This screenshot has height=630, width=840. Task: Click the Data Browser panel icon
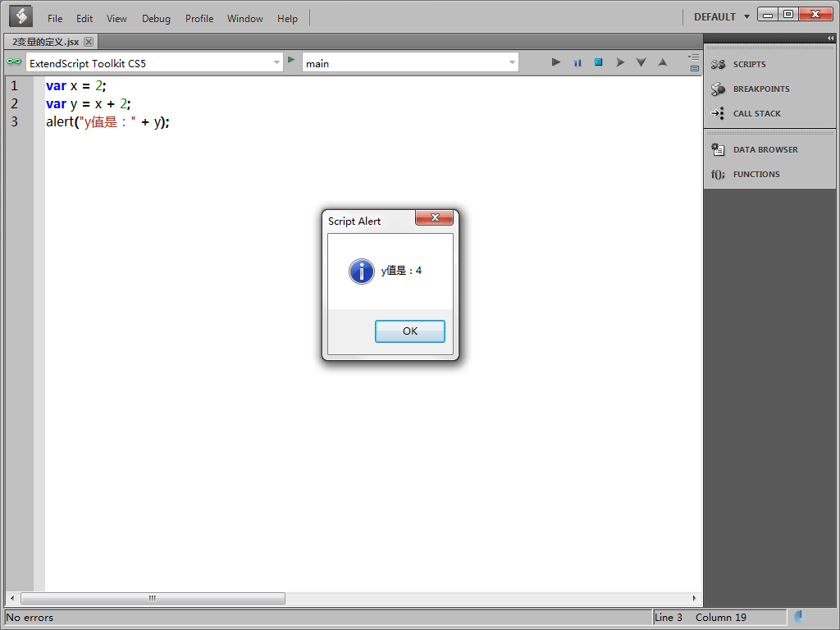(x=718, y=149)
